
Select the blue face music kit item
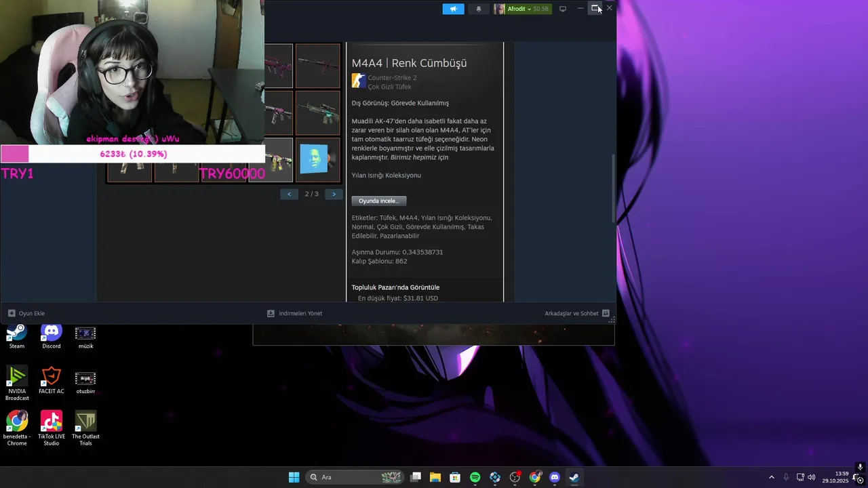pyautogui.click(x=317, y=160)
